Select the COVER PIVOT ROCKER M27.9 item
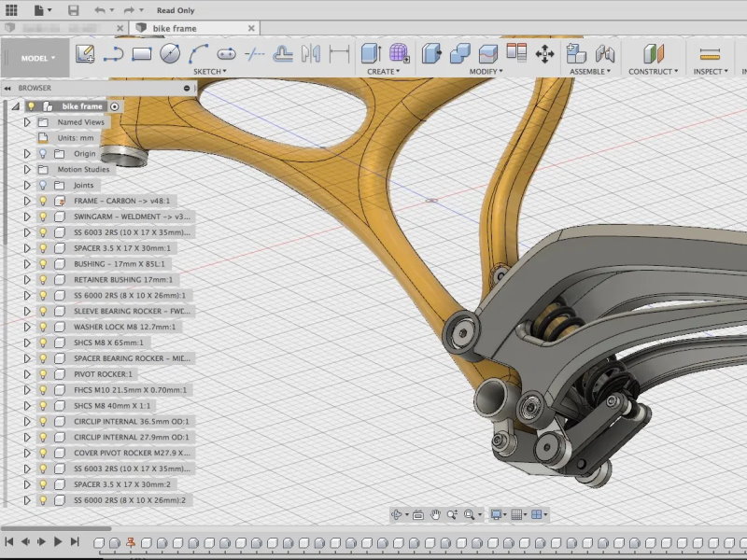This screenshot has height=560, width=747. click(132, 453)
